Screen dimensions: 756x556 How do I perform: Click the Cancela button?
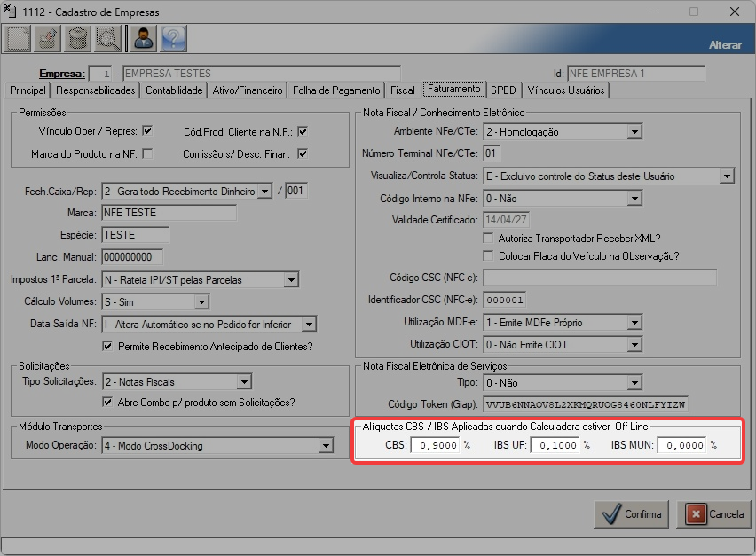(x=714, y=514)
